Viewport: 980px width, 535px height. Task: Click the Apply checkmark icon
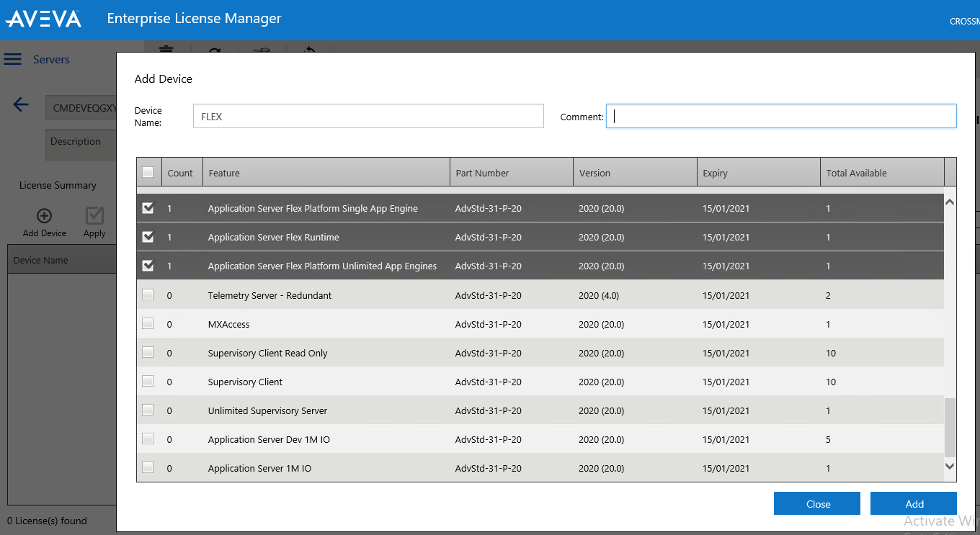click(x=94, y=216)
